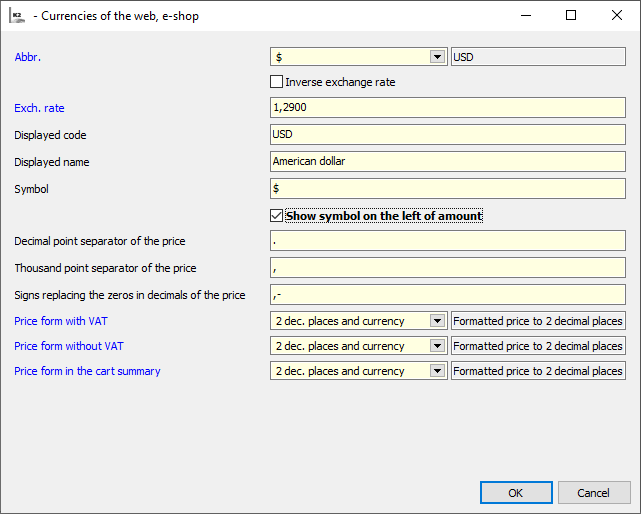This screenshot has width=641, height=514.
Task: Focus the Displayed code field
Action: point(447,134)
